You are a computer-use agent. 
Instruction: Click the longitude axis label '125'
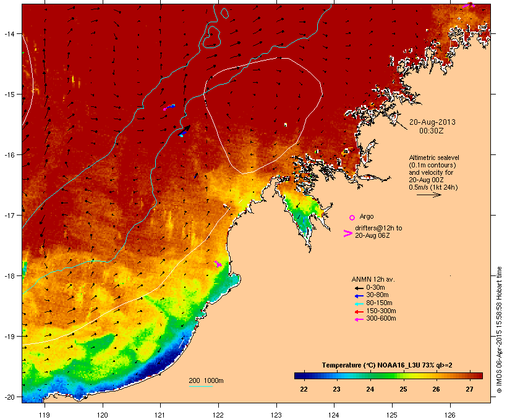[x=392, y=415]
